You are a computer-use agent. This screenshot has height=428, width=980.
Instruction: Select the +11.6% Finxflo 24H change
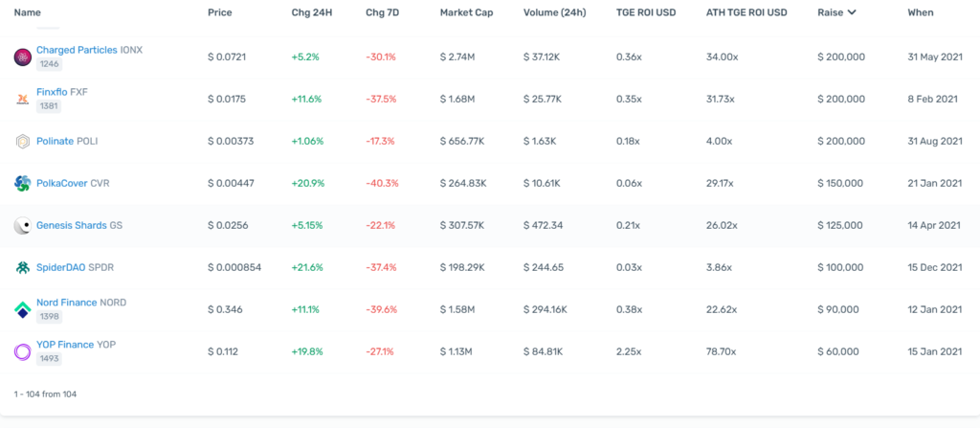point(306,99)
